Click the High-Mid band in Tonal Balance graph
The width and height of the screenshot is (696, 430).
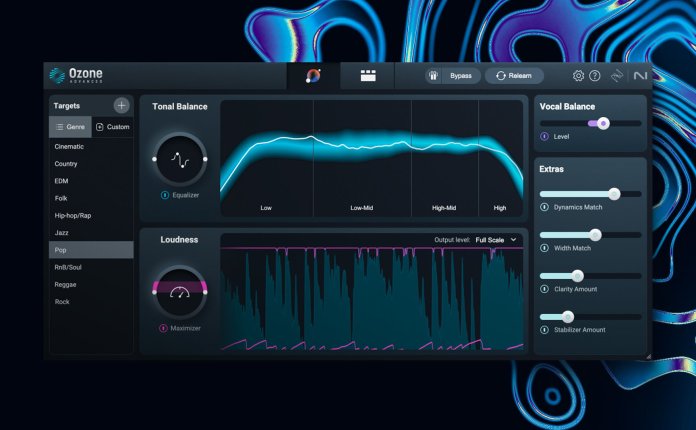[x=445, y=158]
